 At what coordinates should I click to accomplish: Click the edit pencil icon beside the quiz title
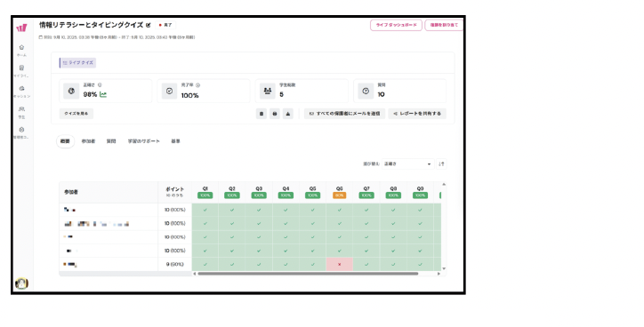149,25
